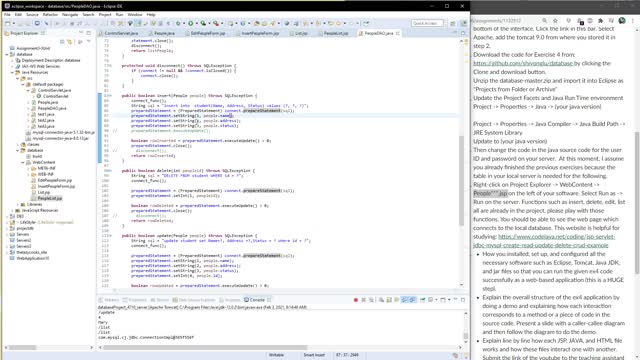Toggle Scroll Lock in Console toolbar
This screenshot has width=640, height=360.
tap(389, 300)
